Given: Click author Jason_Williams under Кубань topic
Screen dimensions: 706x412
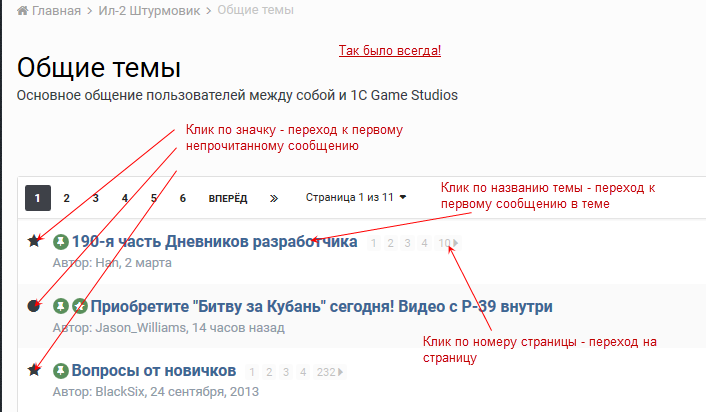Looking at the screenshot, I should tap(141, 327).
